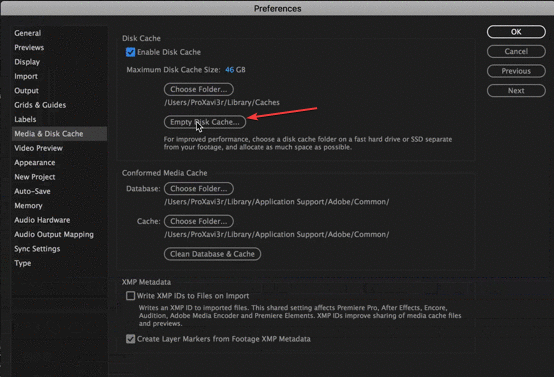
Task: Open Grids & Guides settings
Action: pyautogui.click(x=40, y=105)
